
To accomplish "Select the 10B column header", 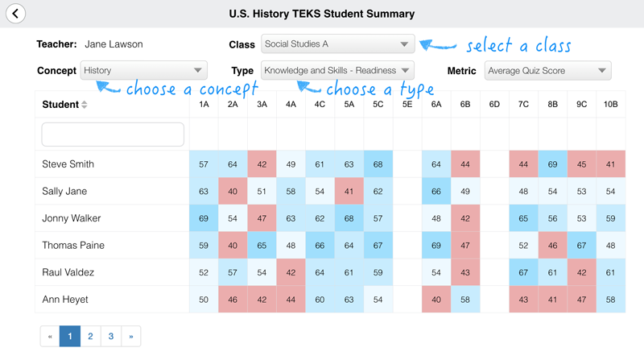I will tap(611, 105).
